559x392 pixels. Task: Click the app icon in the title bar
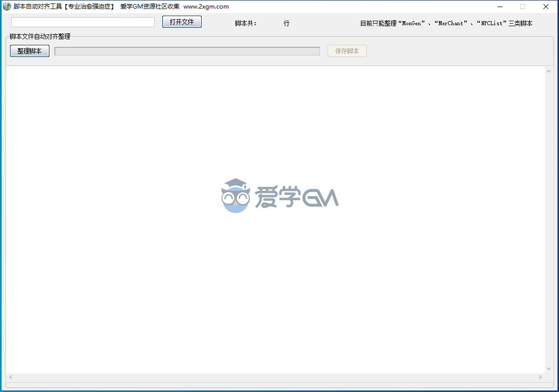click(x=7, y=7)
